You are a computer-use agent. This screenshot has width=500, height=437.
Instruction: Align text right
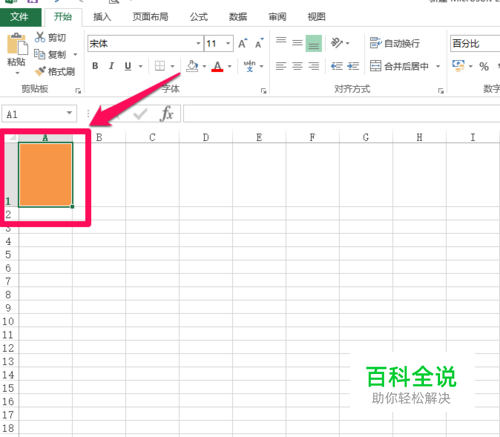point(314,66)
